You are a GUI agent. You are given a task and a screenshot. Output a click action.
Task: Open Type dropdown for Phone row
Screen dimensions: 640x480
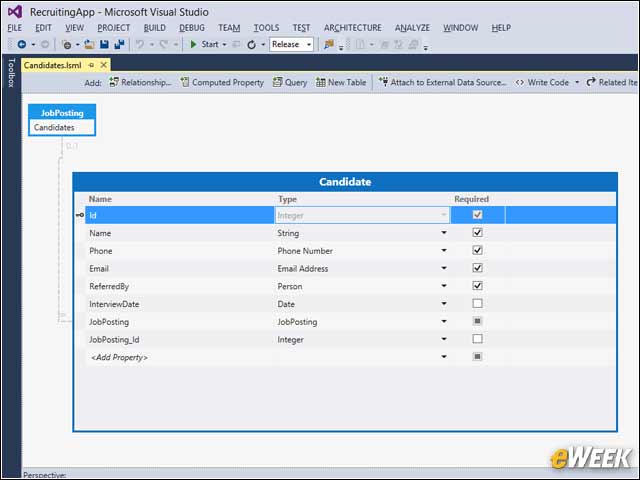(444, 250)
